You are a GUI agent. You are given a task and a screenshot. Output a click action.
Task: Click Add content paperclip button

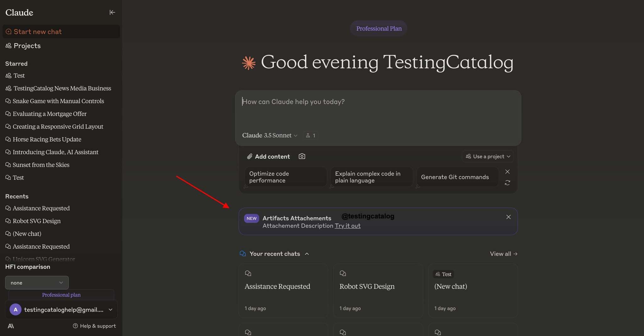pos(269,156)
